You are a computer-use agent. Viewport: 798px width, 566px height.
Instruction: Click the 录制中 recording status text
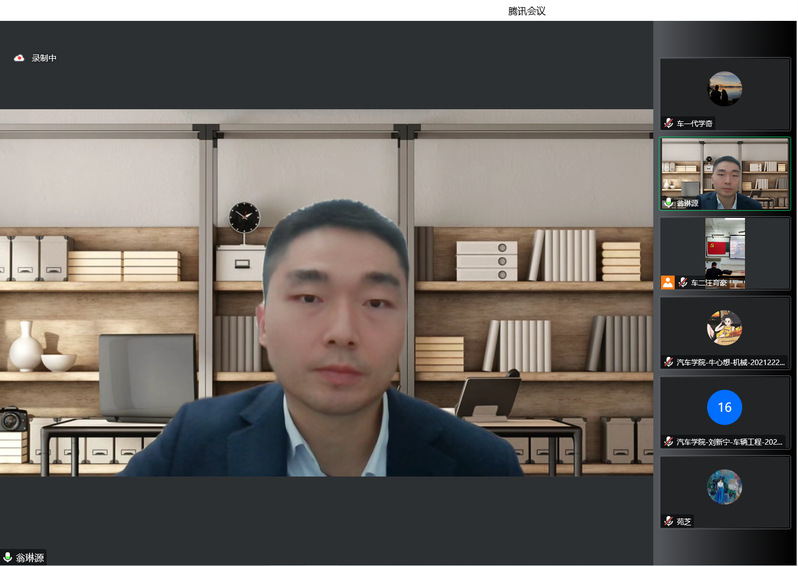click(x=44, y=58)
